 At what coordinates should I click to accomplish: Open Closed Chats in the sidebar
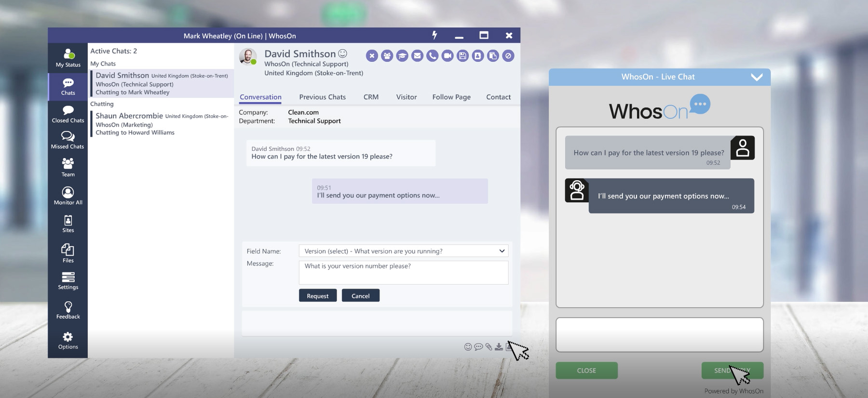[68, 114]
